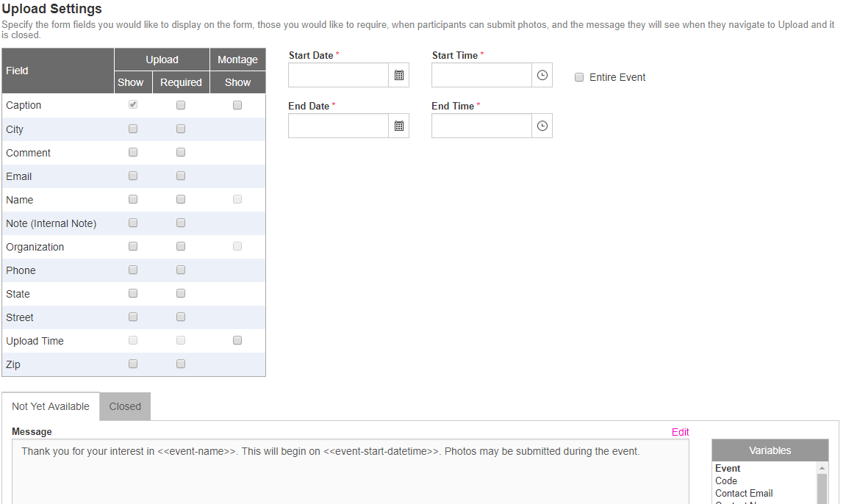The width and height of the screenshot is (846, 504).
Task: Toggle Montage Show for Caption
Action: pos(237,105)
